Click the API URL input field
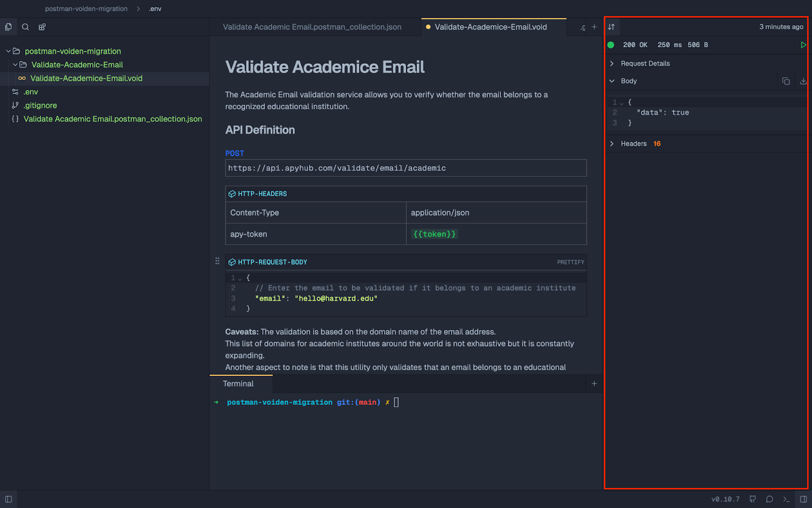812x508 pixels. tap(406, 168)
